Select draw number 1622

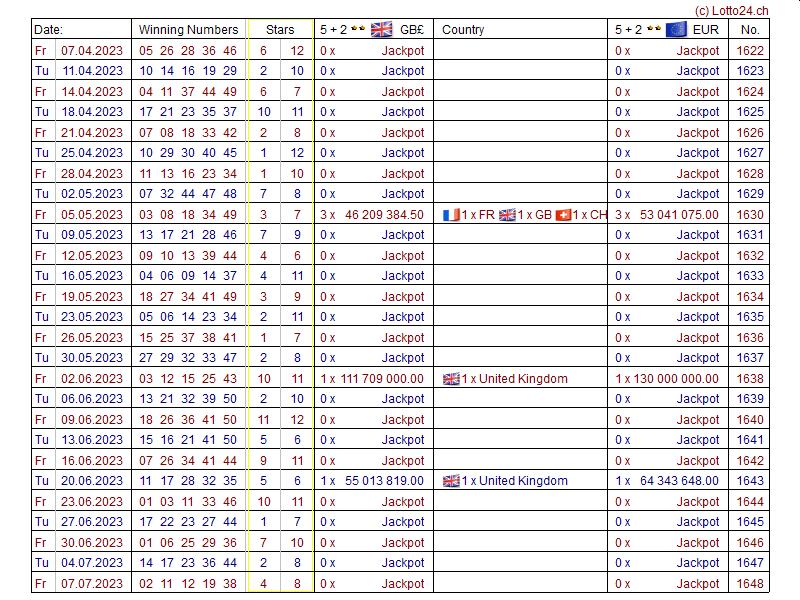pos(750,51)
